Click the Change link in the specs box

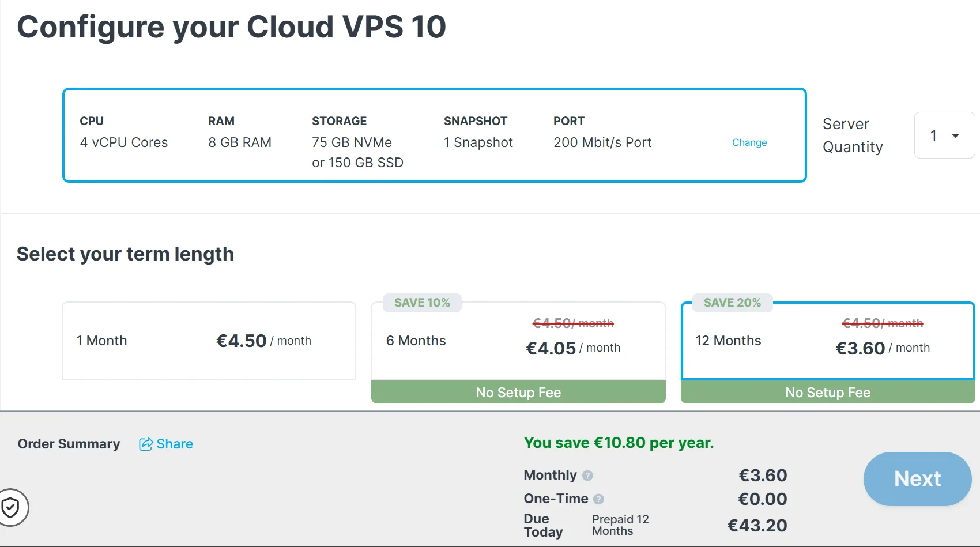click(749, 142)
